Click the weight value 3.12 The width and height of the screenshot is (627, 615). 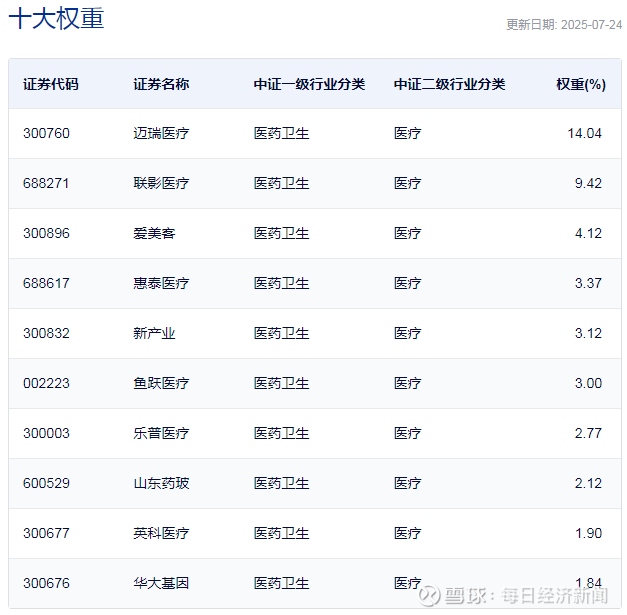[588, 333]
